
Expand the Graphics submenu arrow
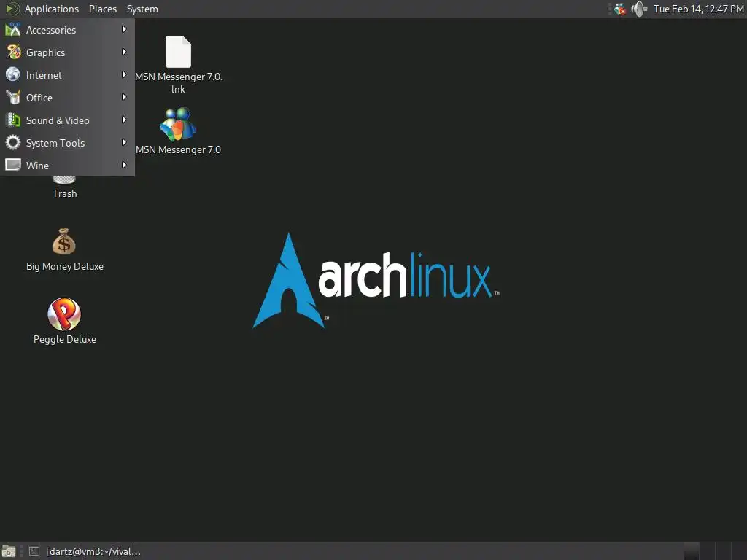tap(124, 52)
